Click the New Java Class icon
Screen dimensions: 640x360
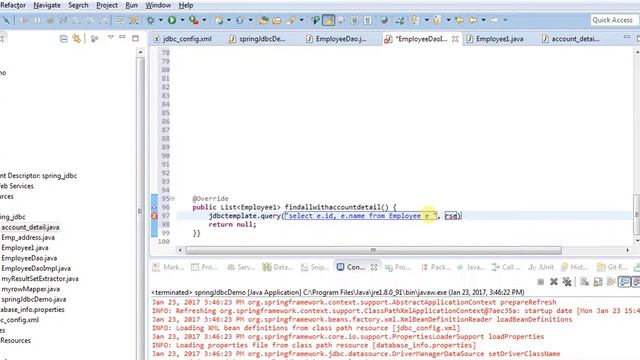(240, 20)
